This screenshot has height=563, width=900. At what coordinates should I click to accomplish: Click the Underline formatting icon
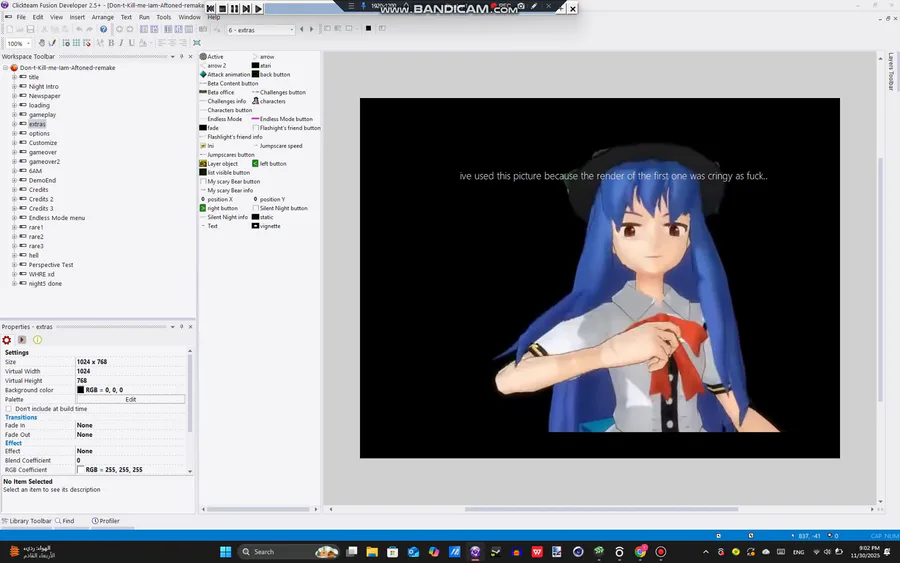131,43
